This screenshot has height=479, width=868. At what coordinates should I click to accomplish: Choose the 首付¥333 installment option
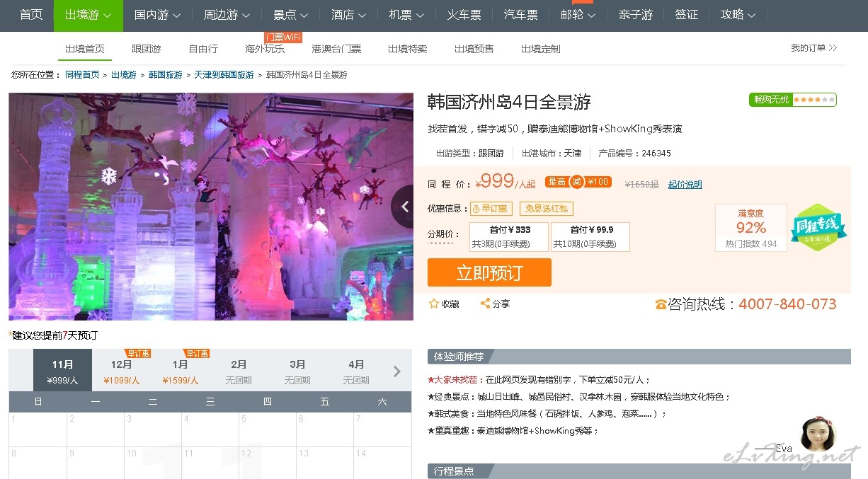[510, 237]
